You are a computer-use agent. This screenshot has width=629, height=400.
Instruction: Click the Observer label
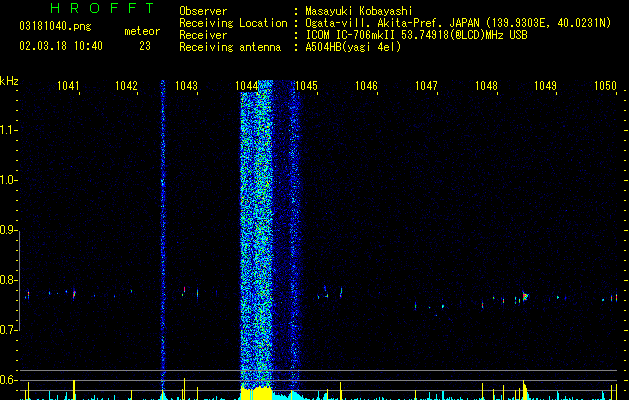coord(203,11)
